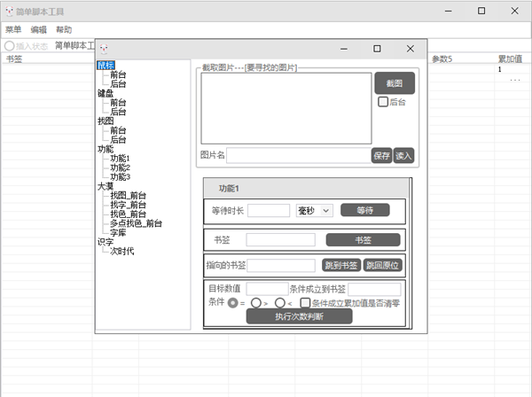Open the 毫秒 time unit dropdown
The image size is (532, 397).
tap(314, 210)
